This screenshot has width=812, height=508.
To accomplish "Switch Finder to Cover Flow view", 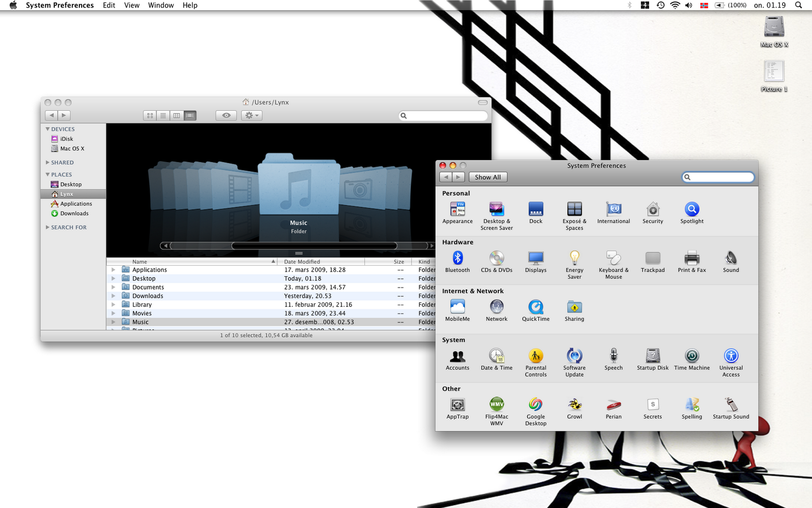I will pyautogui.click(x=190, y=116).
